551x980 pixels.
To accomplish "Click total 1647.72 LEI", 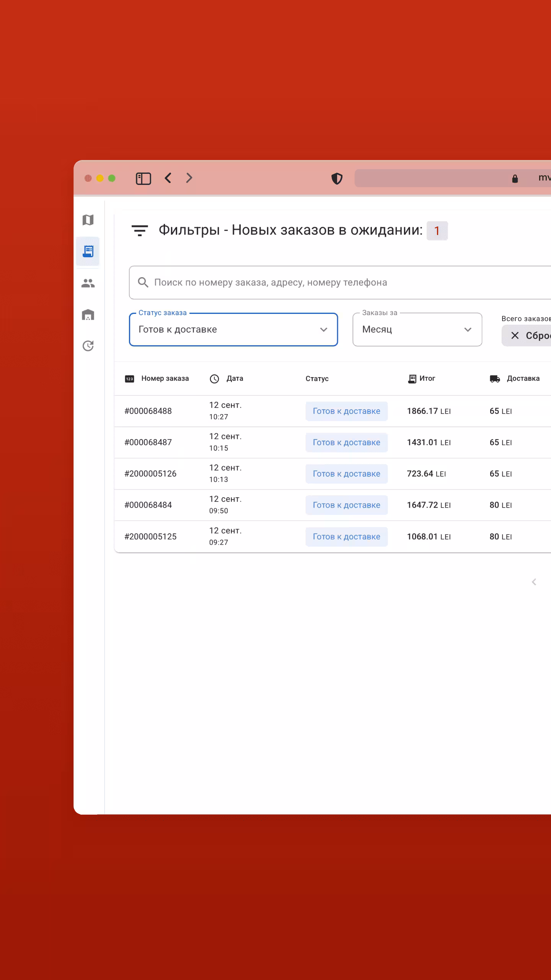I will pyautogui.click(x=429, y=505).
